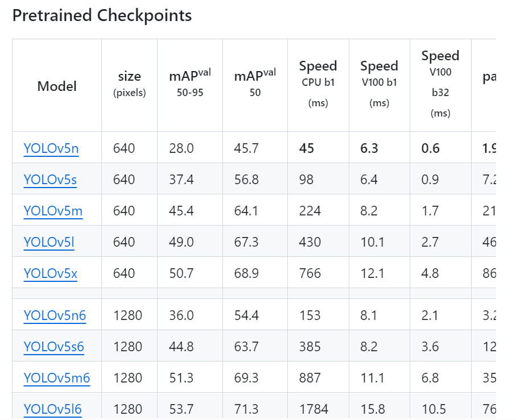Screen dimensions: 516x420
Task: Follow the YOLOv5x checkpoint link
Action: tap(51, 273)
